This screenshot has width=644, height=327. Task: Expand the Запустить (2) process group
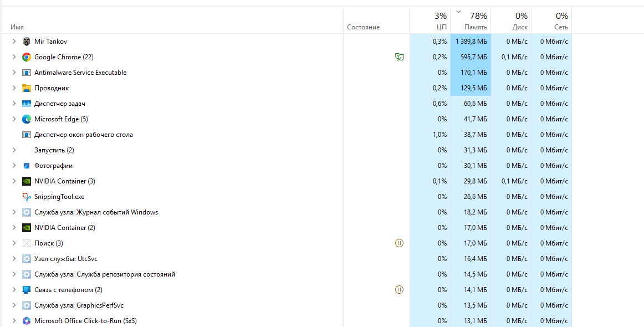tap(14, 150)
